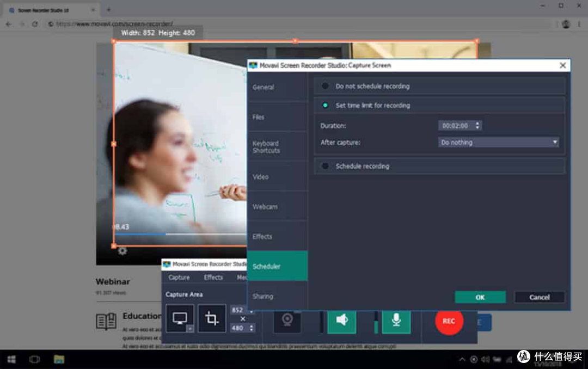Open Keyboard Shortcuts settings tab
Viewport: 588px width, 369px height.
click(278, 146)
